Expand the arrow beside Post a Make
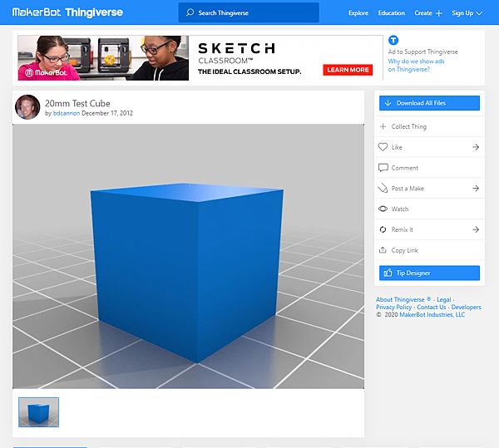499x448 pixels. [x=476, y=188]
